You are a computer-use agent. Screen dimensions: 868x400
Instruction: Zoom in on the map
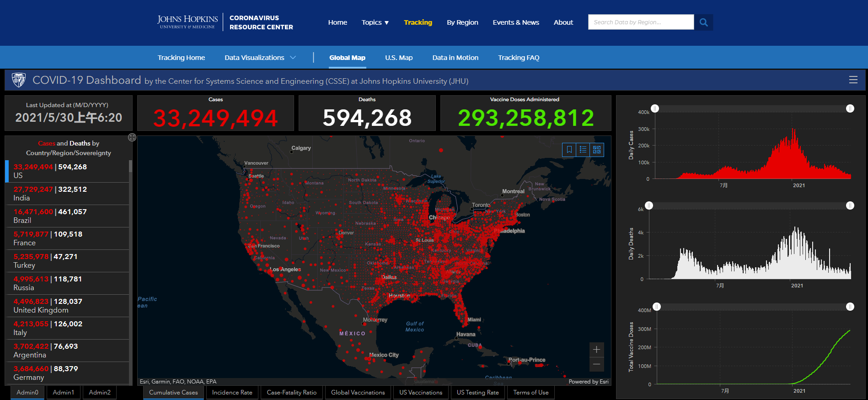pyautogui.click(x=596, y=350)
